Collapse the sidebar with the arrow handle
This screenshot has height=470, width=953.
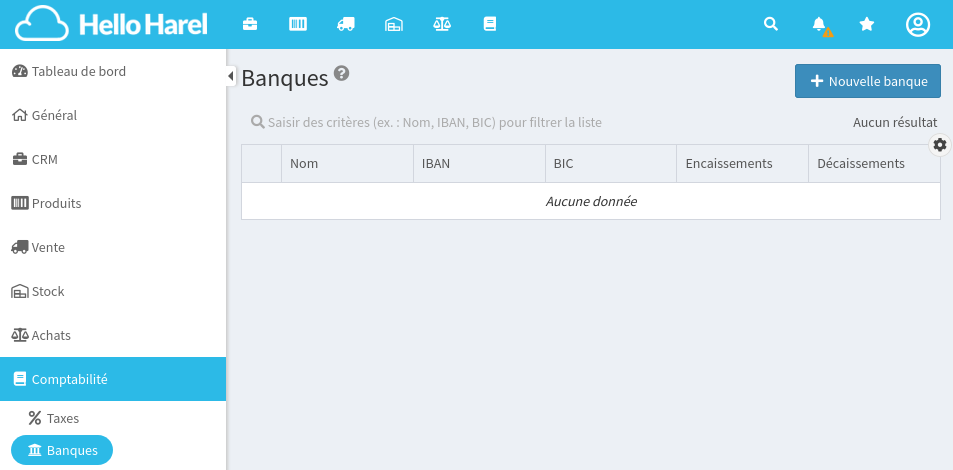(231, 76)
